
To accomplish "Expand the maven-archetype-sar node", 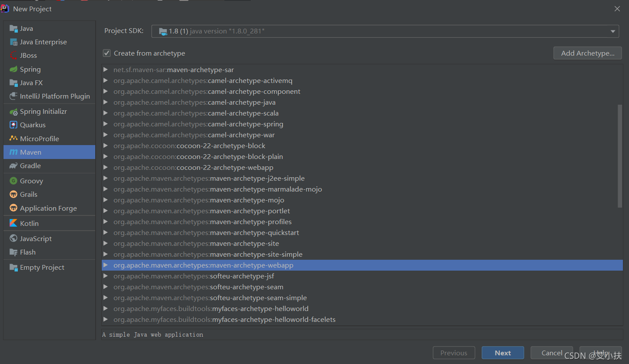I will [x=106, y=69].
